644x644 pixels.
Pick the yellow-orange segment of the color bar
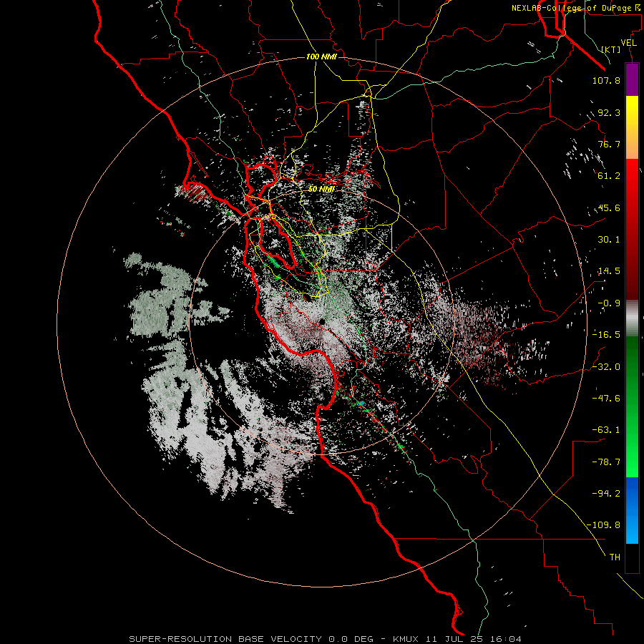632,127
